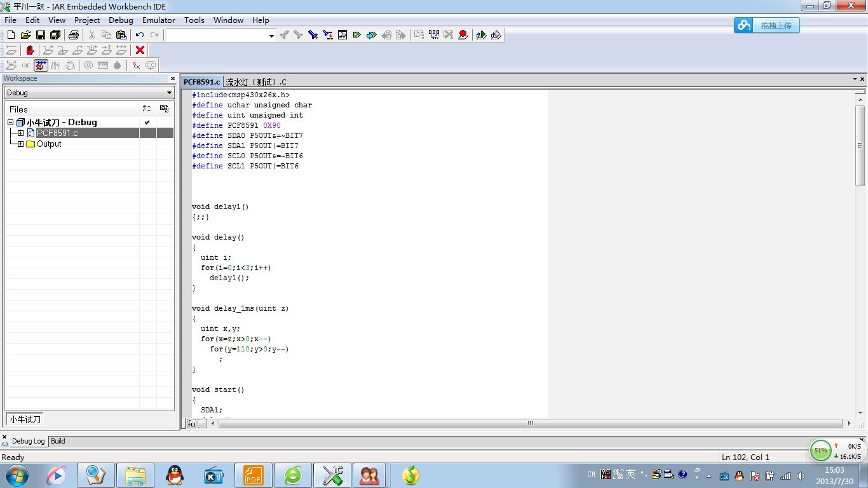
Task: Click the Paste clipboard icon
Action: (121, 35)
